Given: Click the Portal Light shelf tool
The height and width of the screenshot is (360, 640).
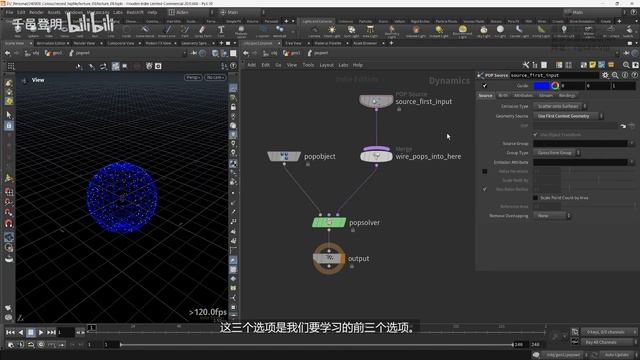Looking at the screenshot, I should [541, 31].
